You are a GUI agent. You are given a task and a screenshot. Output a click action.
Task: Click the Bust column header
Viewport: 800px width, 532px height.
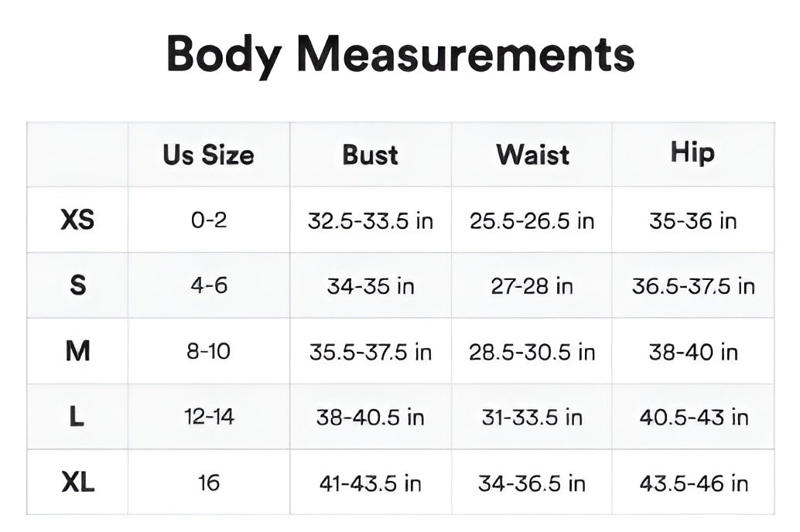370,155
